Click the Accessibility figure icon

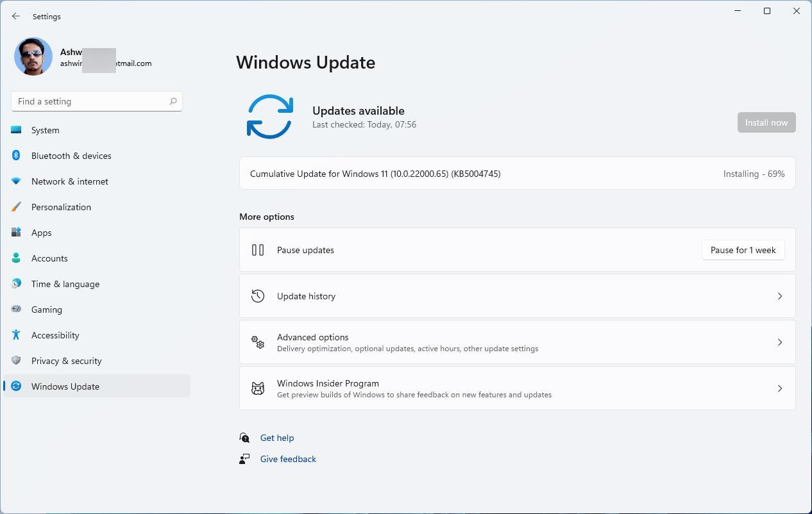click(16, 335)
